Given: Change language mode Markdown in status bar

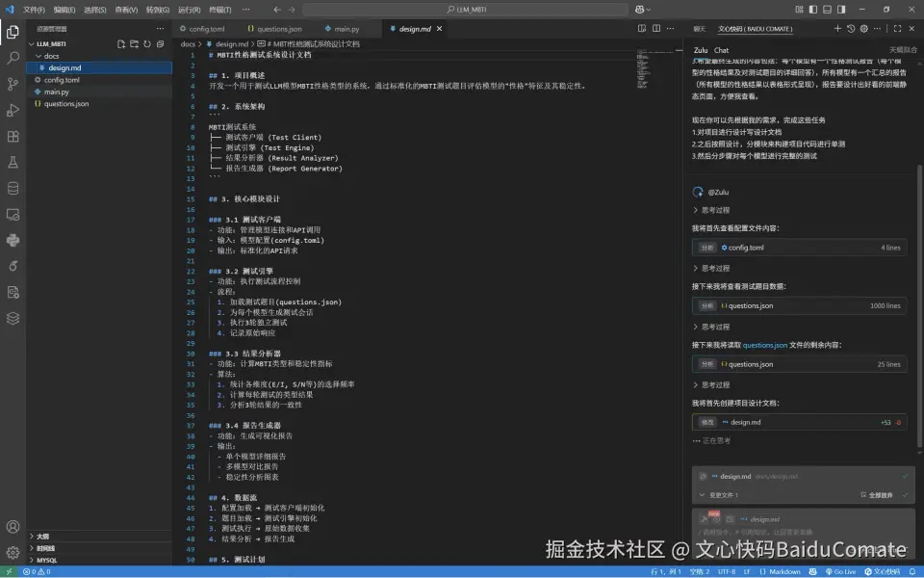Looking at the screenshot, I should click(x=784, y=571).
